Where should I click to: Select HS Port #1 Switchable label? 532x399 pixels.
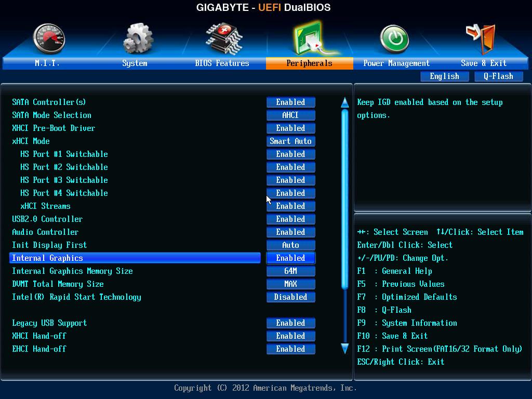coord(64,154)
